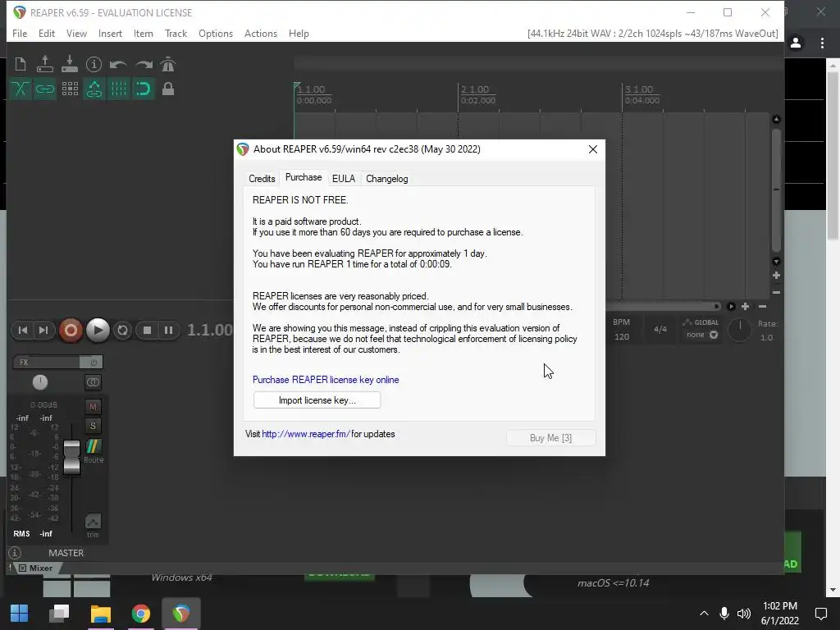Click the Redo arrow icon
This screenshot has width=840, height=630.
(x=144, y=65)
